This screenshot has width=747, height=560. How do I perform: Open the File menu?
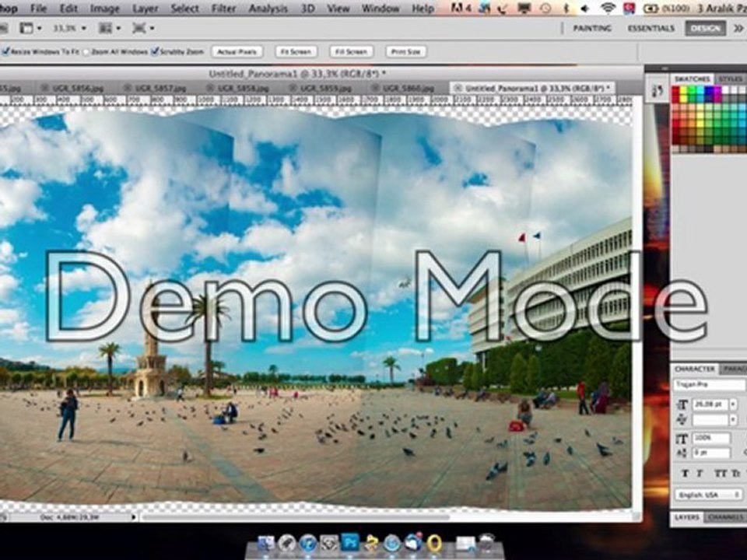pyautogui.click(x=38, y=9)
